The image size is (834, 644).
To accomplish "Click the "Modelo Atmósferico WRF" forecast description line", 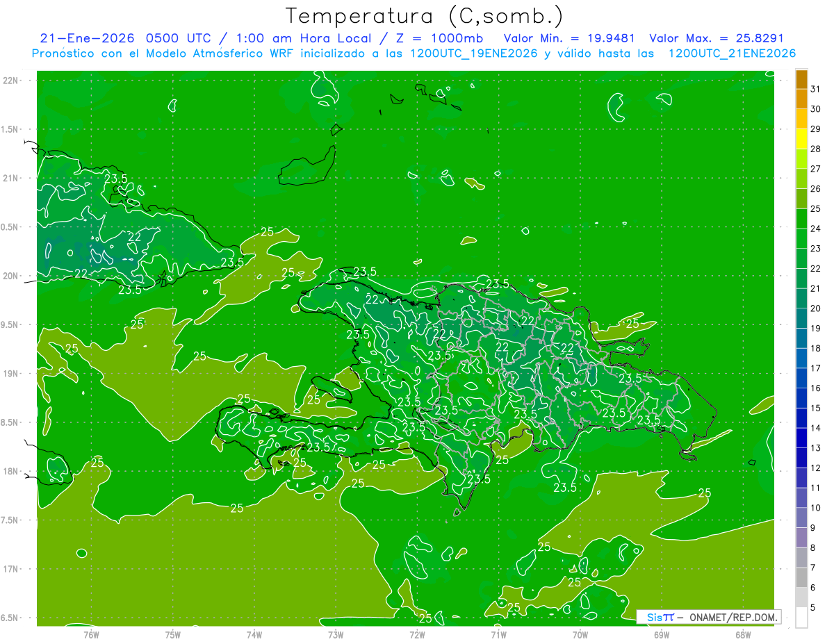I will point(414,53).
